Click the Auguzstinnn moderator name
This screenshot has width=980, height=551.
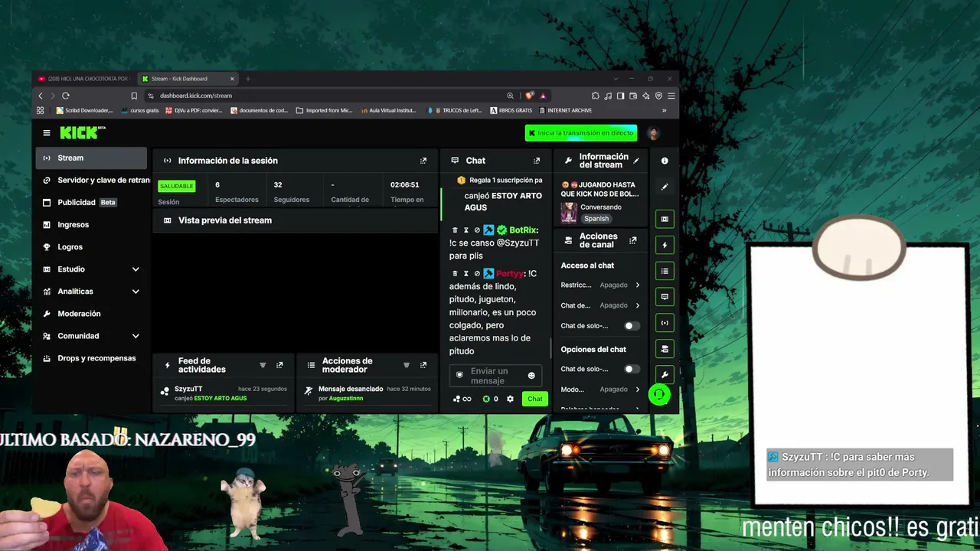click(346, 398)
